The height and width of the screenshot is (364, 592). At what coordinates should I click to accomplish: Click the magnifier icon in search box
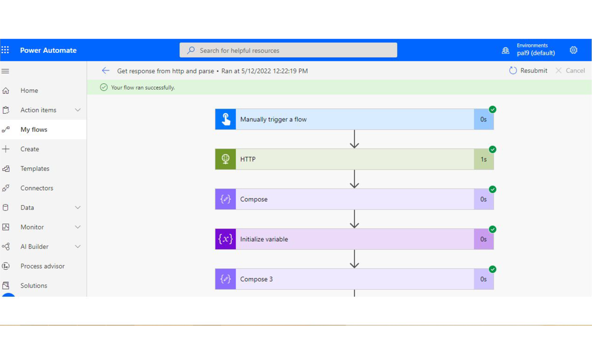191,50
